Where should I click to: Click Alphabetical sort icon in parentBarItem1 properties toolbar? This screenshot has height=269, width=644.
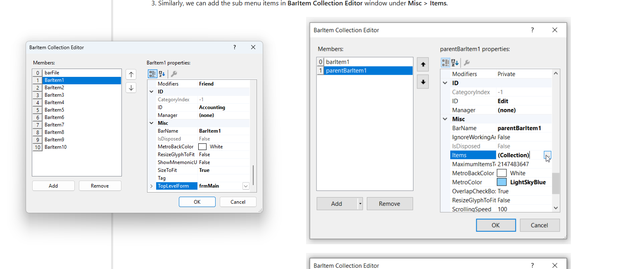(x=455, y=63)
